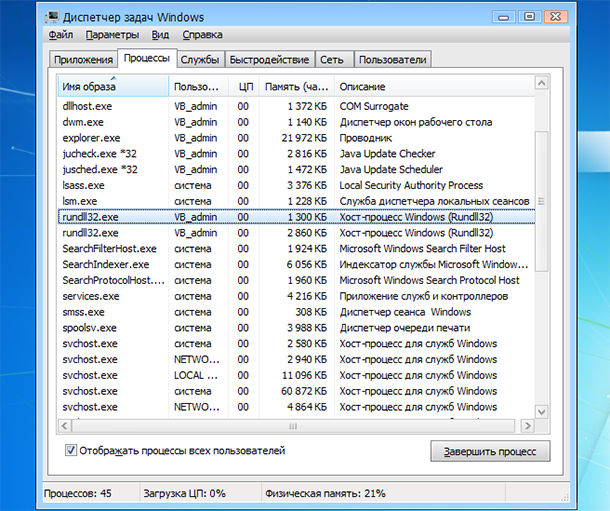Switch to the Процессы tab
Screen dimensions: 610x511
pos(147,58)
